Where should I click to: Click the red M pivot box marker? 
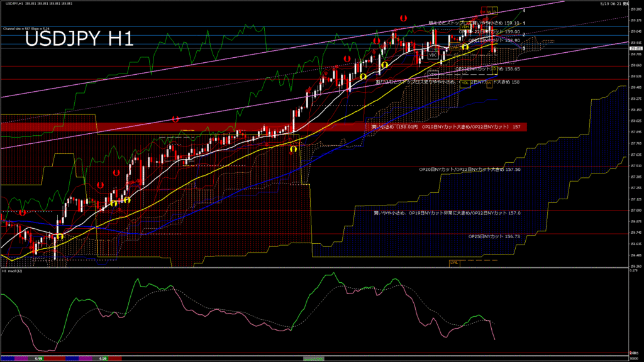pyautogui.click(x=484, y=11)
